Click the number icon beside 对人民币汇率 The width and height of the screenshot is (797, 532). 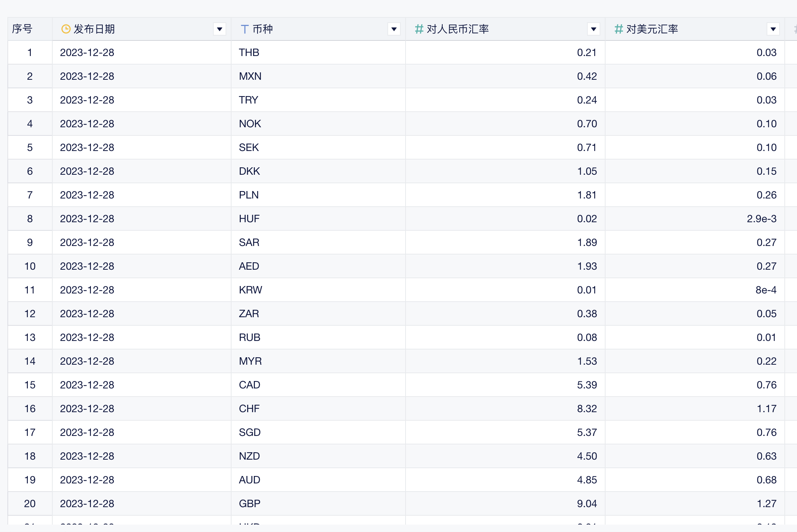tap(419, 29)
